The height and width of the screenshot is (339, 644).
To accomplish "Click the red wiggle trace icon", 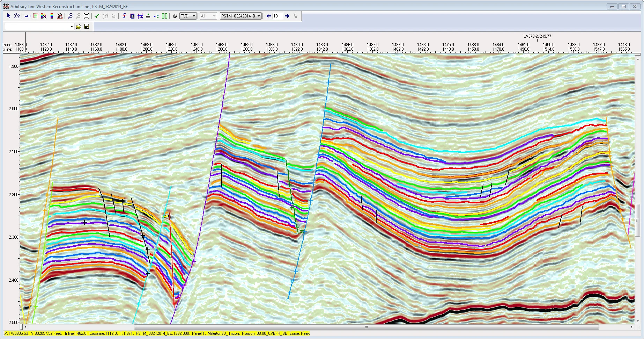I will click(x=60, y=16).
